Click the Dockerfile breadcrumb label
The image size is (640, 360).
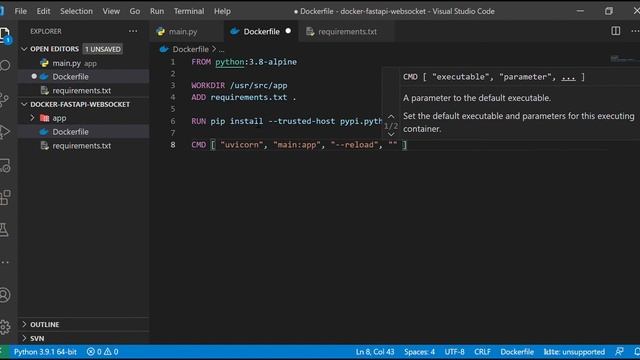pyautogui.click(x=190, y=49)
